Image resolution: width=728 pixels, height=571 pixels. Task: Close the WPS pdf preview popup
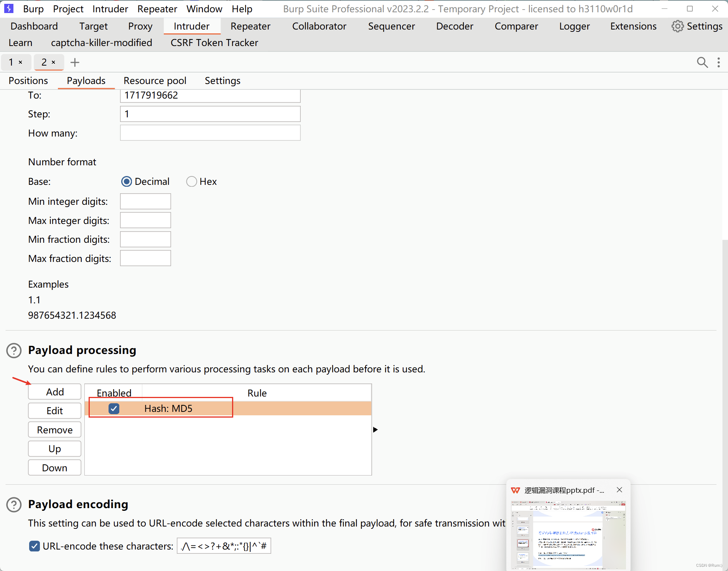point(619,490)
